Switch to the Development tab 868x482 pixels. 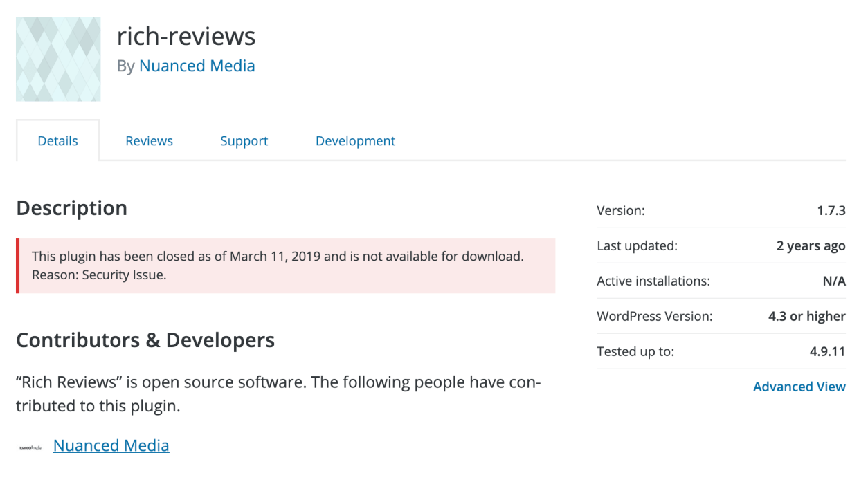click(355, 140)
